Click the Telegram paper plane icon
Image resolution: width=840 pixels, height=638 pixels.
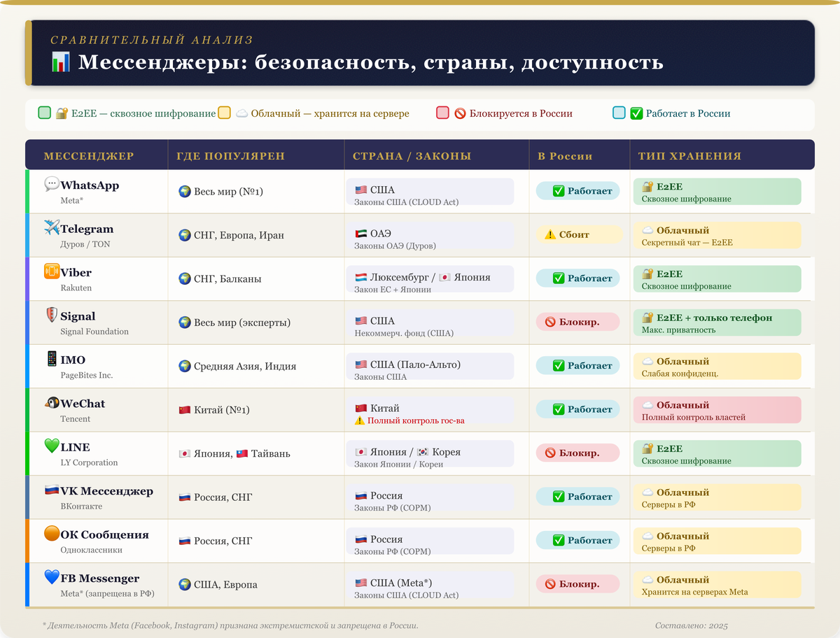tap(52, 228)
